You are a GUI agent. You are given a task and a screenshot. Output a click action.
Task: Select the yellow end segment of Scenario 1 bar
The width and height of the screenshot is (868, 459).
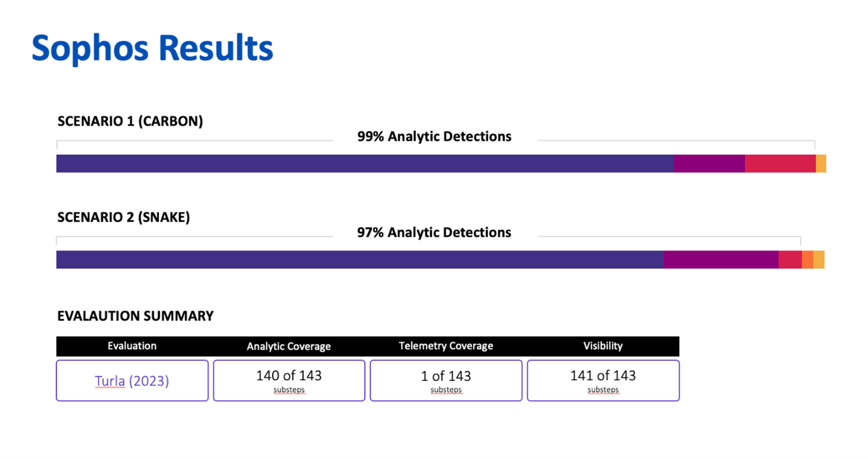click(x=821, y=163)
